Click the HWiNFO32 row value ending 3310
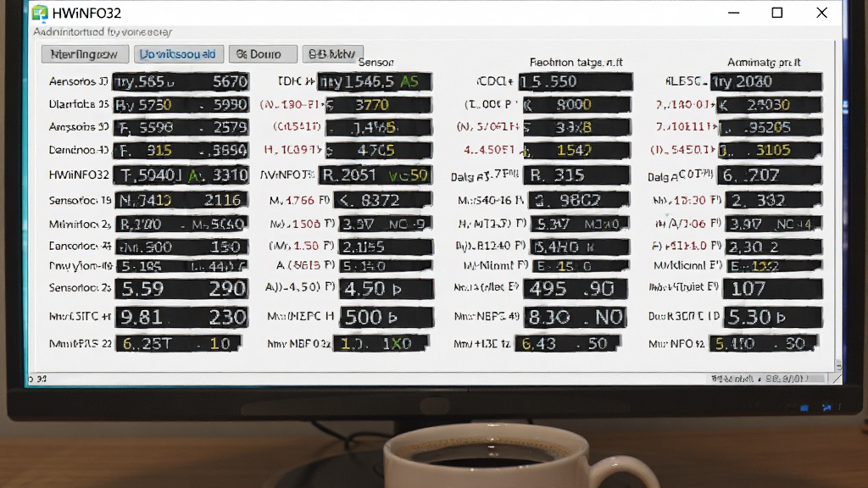The image size is (868, 488). point(181,175)
